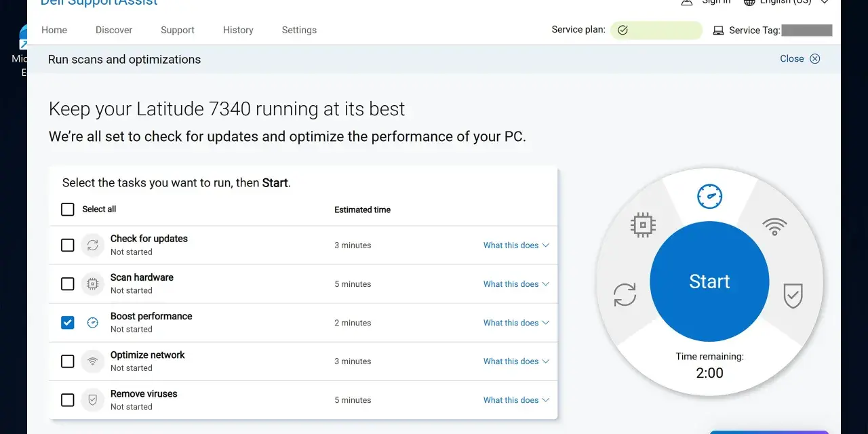
Task: Click the speedometer icon in the circular dial
Action: [710, 197]
